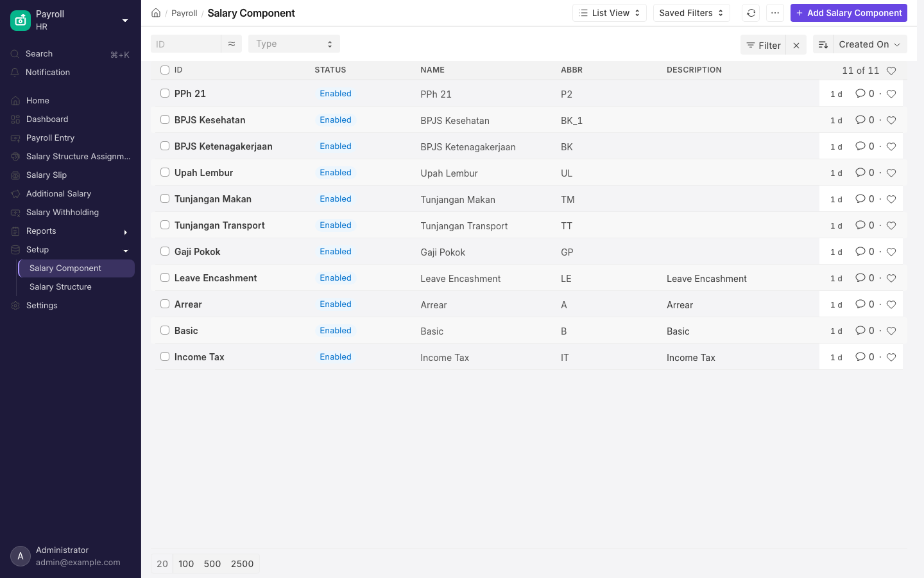
Task: Open the Saved Filters dropdown
Action: (692, 13)
